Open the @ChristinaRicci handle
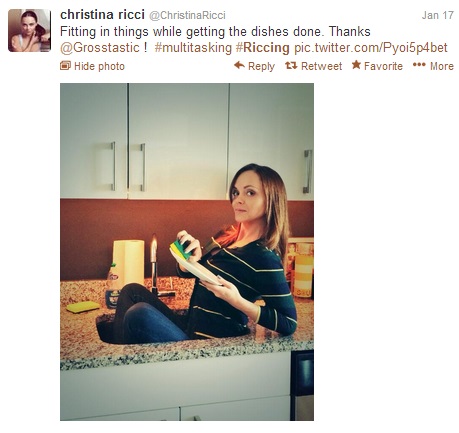459x433 pixels. tap(187, 15)
